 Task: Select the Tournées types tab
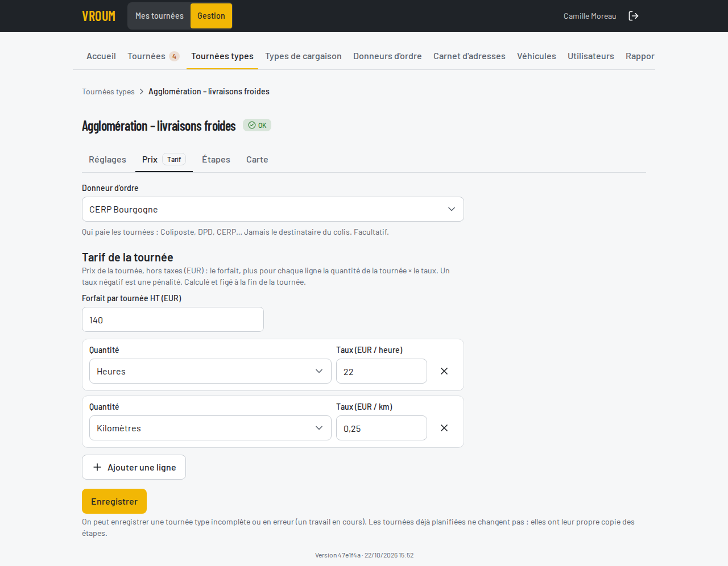[x=222, y=56]
